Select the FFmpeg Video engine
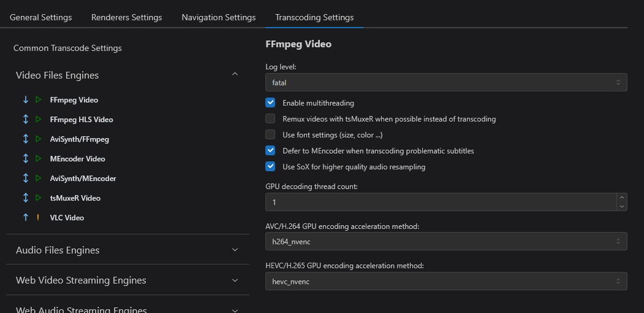The height and width of the screenshot is (313, 644). [x=74, y=100]
